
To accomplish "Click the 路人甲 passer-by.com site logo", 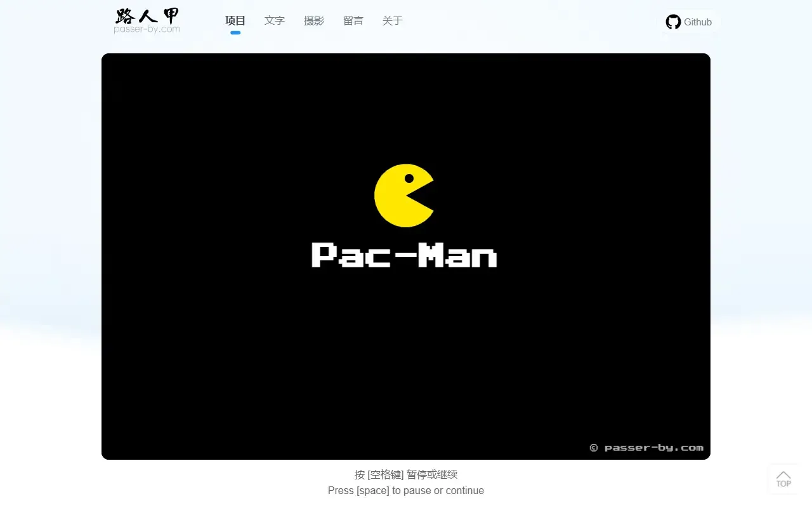I will click(147, 21).
